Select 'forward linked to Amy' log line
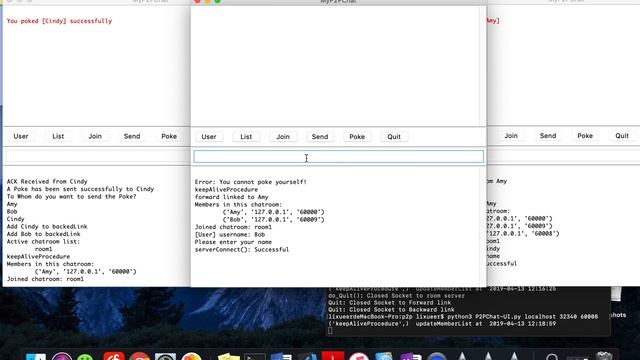 tap(231, 197)
